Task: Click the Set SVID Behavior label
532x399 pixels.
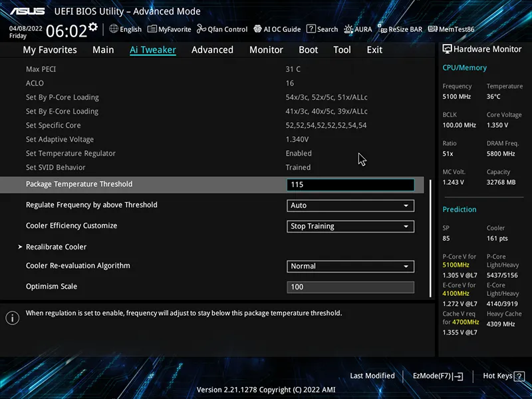Action: 56,168
